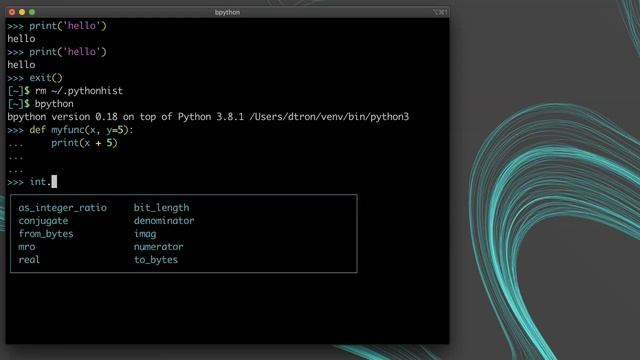
Task: Click the 'rm ~/.pythonhist' command line
Action: click(65, 91)
